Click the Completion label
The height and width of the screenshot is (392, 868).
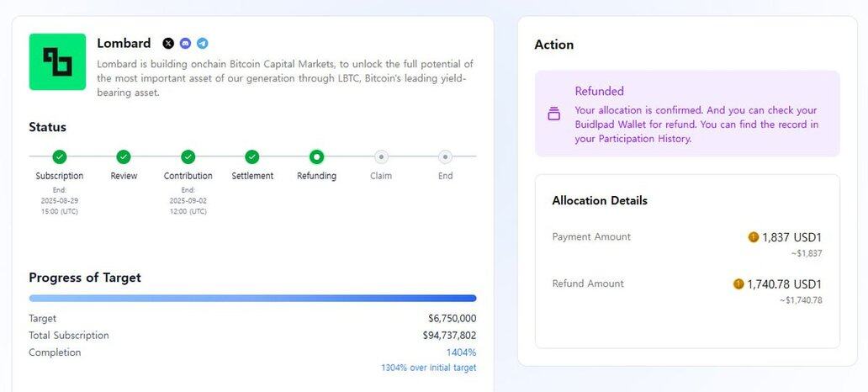[x=55, y=352]
